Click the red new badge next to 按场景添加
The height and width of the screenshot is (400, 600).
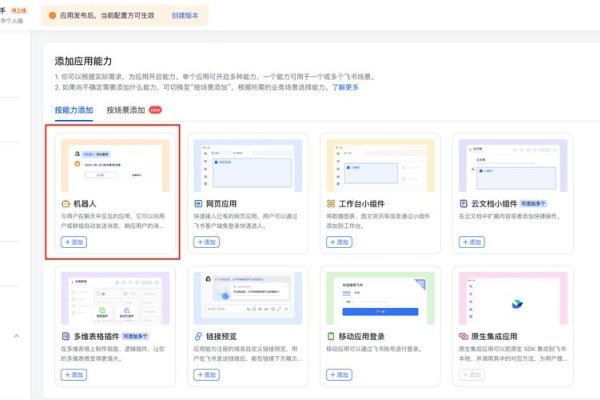tap(155, 110)
